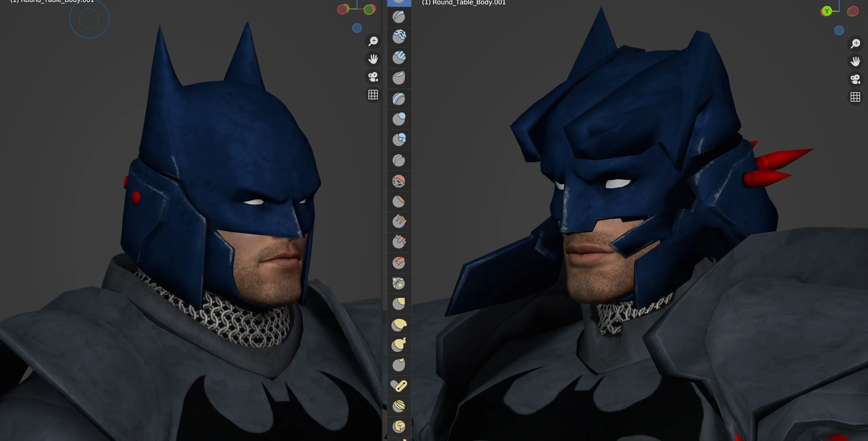
Task: Activate the zoom control in the right viewport
Action: pyautogui.click(x=855, y=43)
